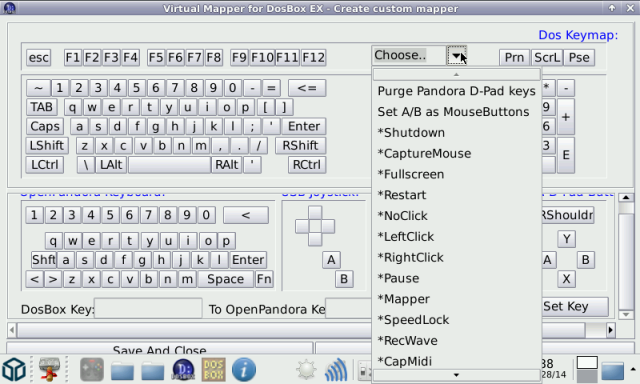Click the blue cube menu icon
The width and height of the screenshot is (640, 384).
tap(14, 370)
